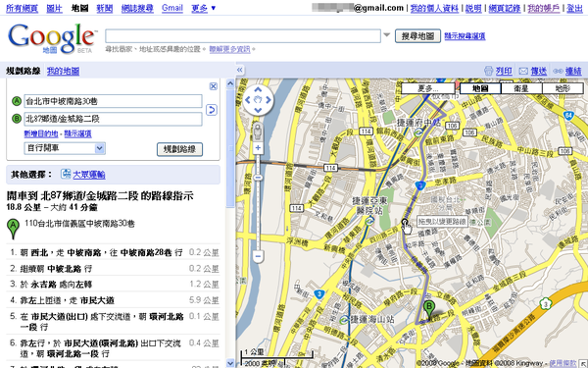Image resolution: width=588 pixels, height=368 pixels.
Task: Switch to 衛星 satellite view
Action: [521, 88]
